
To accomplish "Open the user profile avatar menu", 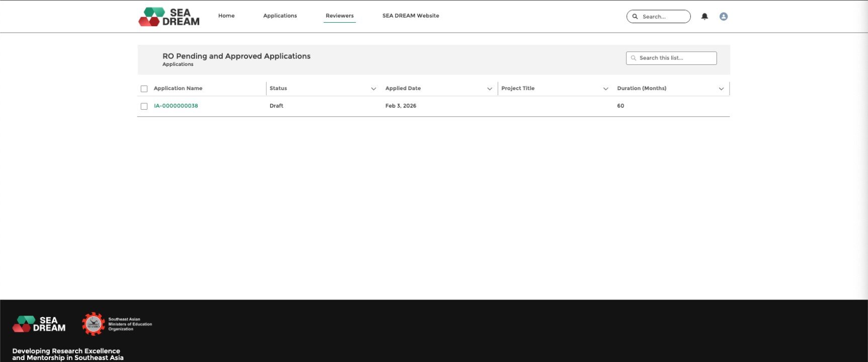I will pos(724,17).
